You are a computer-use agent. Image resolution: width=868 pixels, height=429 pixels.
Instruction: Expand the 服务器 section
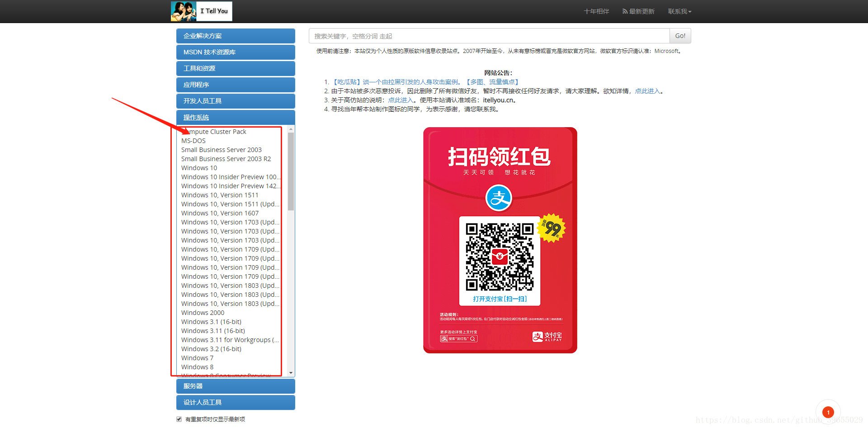(x=236, y=386)
